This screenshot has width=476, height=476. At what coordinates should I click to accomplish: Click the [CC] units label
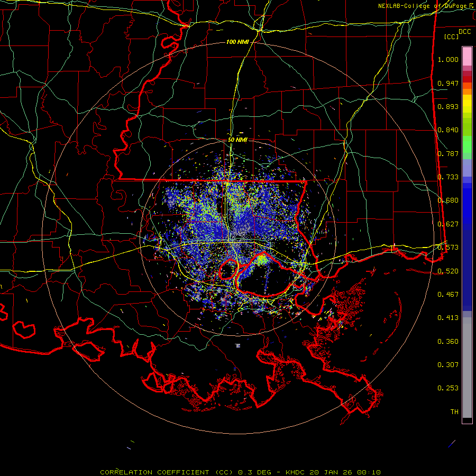click(451, 36)
